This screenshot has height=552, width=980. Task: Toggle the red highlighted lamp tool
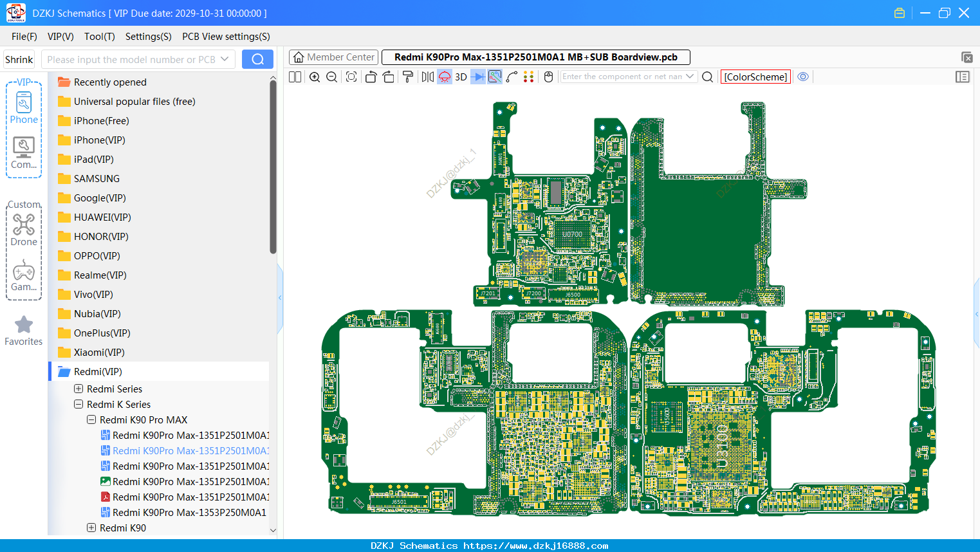tap(445, 77)
